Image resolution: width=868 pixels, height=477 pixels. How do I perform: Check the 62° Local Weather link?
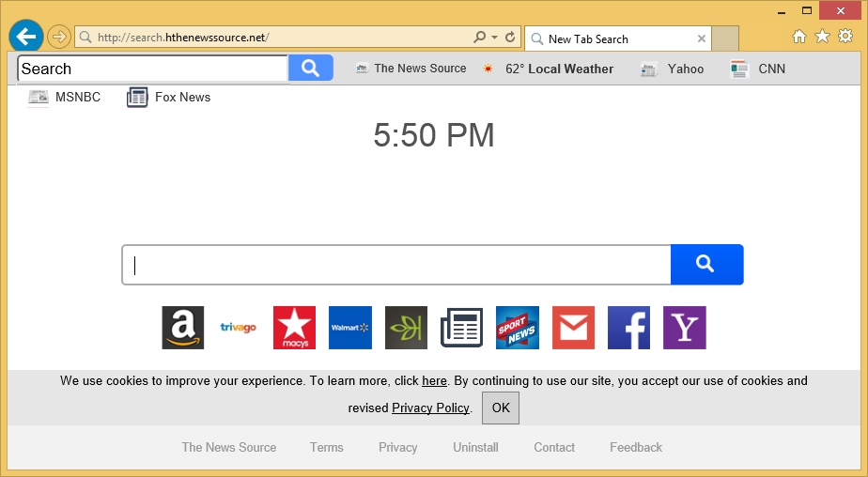(x=548, y=69)
